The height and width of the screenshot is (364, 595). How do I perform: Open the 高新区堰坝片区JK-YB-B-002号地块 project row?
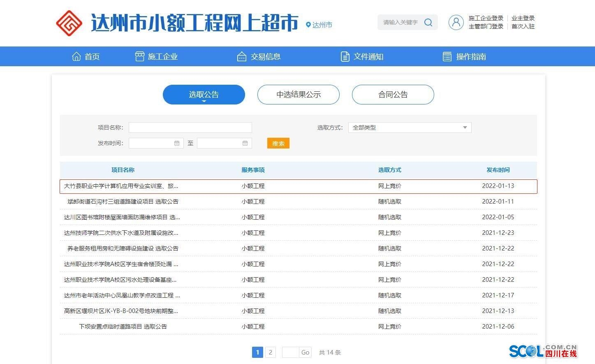pos(299,311)
